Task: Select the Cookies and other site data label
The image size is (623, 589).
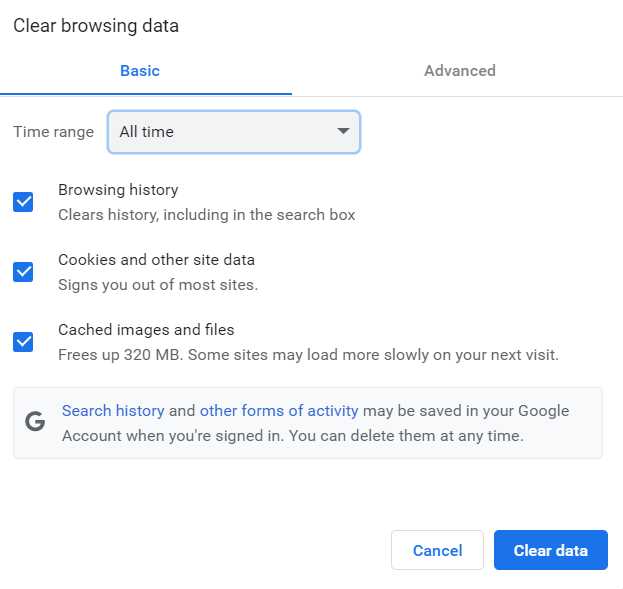Action: (x=156, y=259)
